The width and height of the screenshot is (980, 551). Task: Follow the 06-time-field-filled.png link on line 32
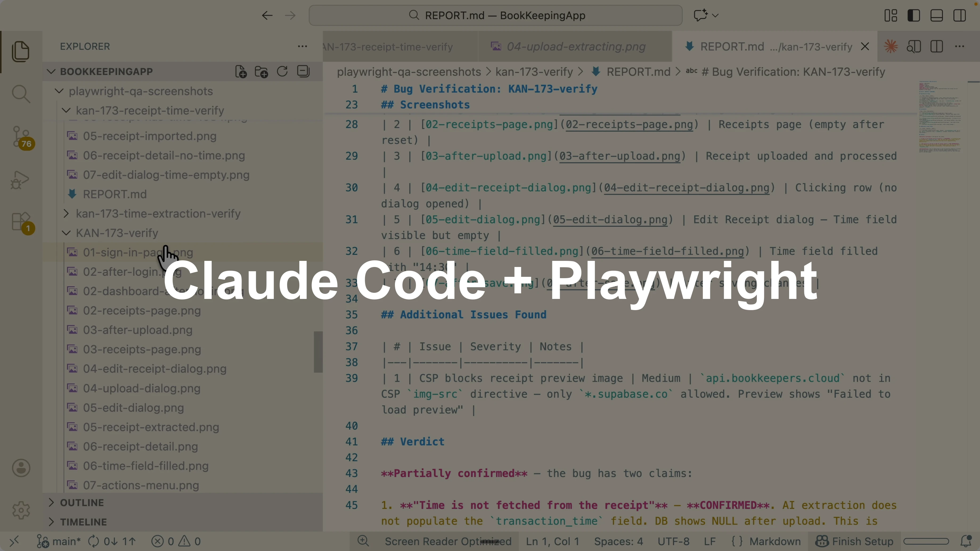tap(667, 251)
